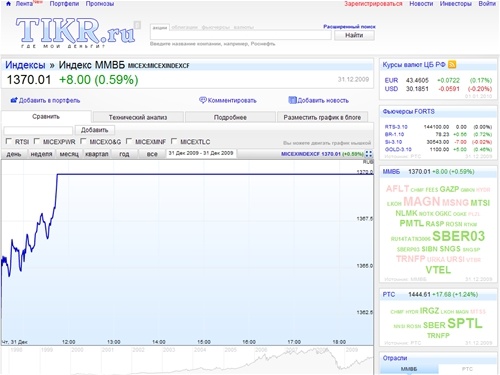The width and height of the screenshot is (500, 375).
Task: Click the speech bubble icon beside Комментировать
Action: point(203,100)
